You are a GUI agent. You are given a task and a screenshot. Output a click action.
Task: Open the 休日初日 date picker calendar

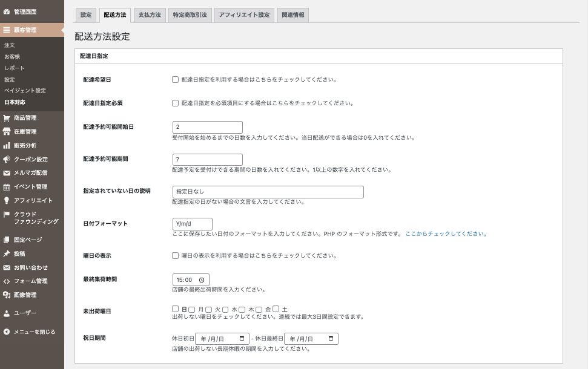coord(242,339)
